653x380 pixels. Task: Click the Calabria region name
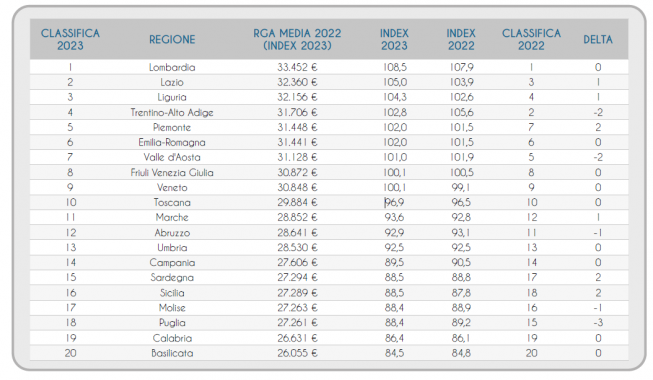(172, 338)
